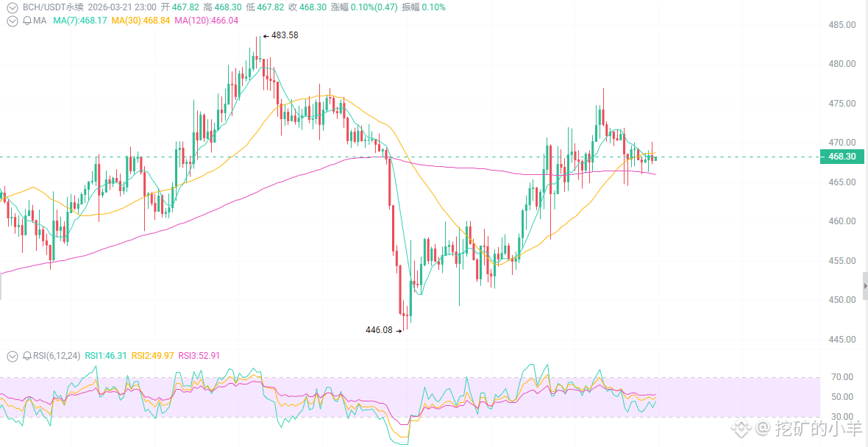Click the MA indicator name label

(x=40, y=21)
